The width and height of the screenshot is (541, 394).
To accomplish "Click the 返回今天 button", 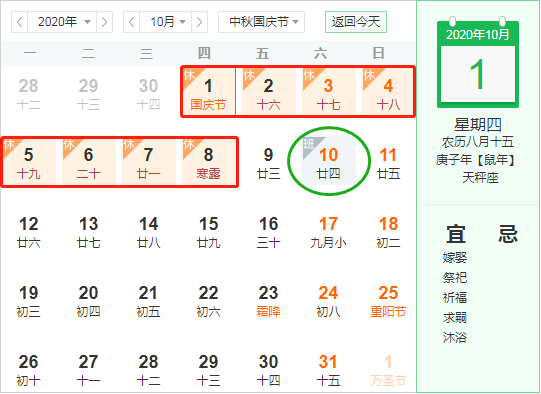I will click(x=356, y=22).
